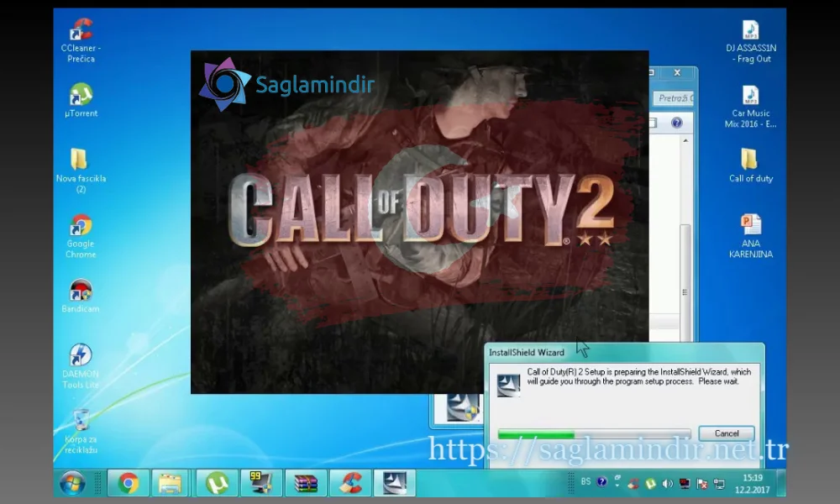This screenshot has height=504, width=840.
Task: Click the Action Center flag tray icon
Action: (701, 484)
